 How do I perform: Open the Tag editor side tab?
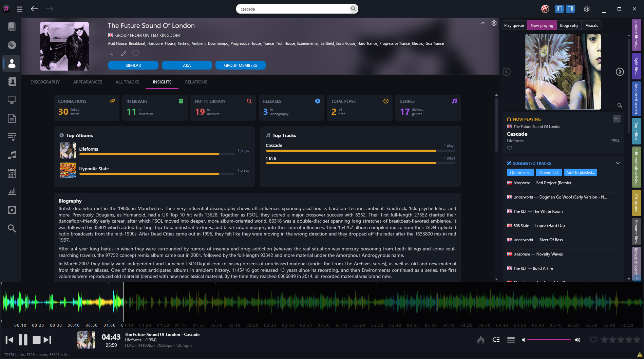[636, 131]
